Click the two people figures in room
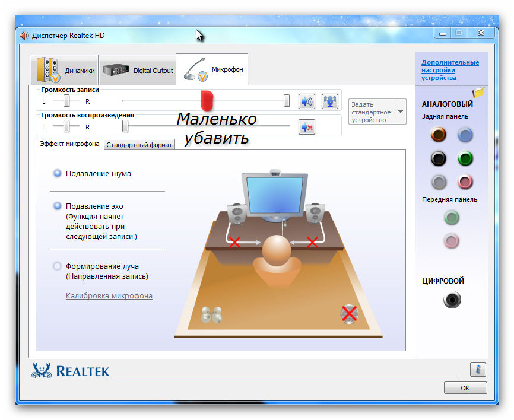The image size is (514, 420). pos(212,314)
